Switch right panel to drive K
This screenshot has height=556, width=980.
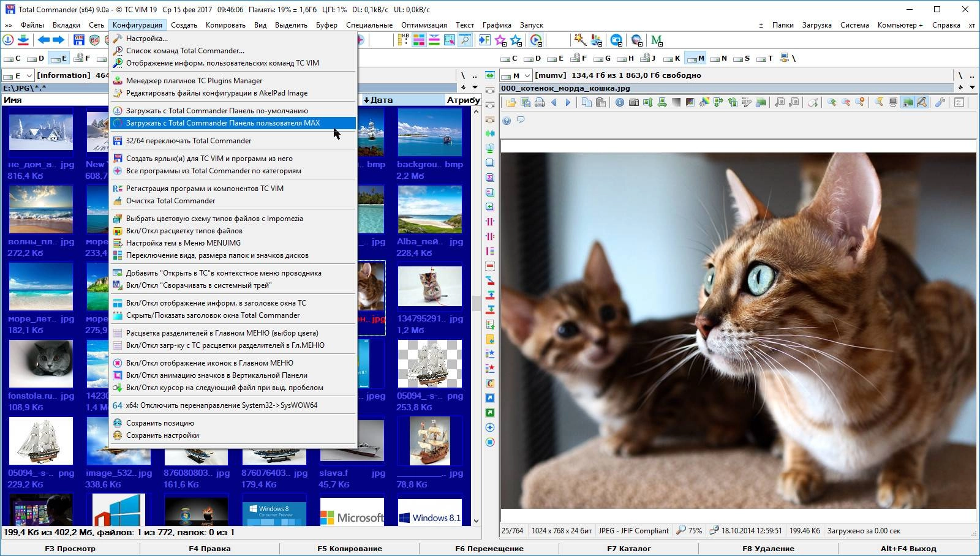(x=673, y=58)
